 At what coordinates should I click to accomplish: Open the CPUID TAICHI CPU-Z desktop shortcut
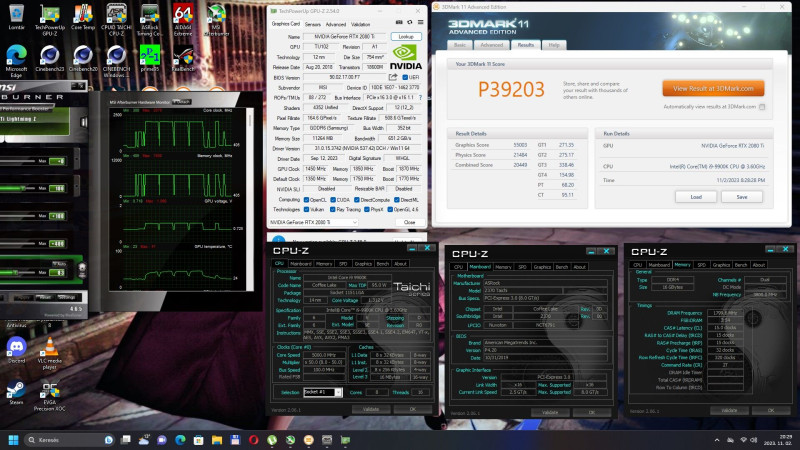tap(116, 20)
